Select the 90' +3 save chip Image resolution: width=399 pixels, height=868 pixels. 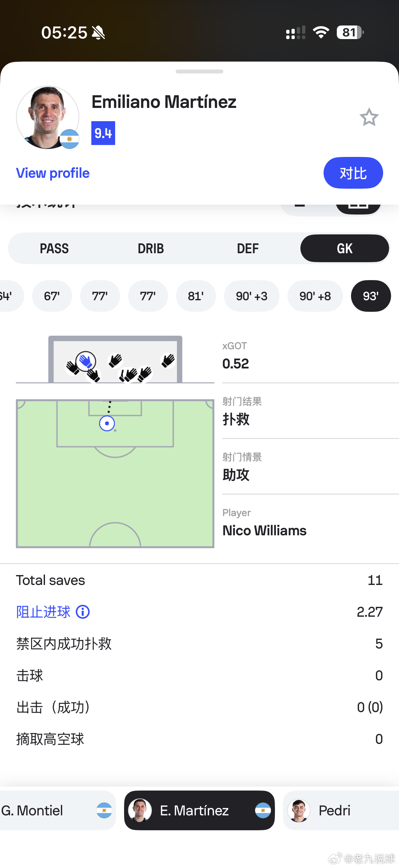[251, 296]
